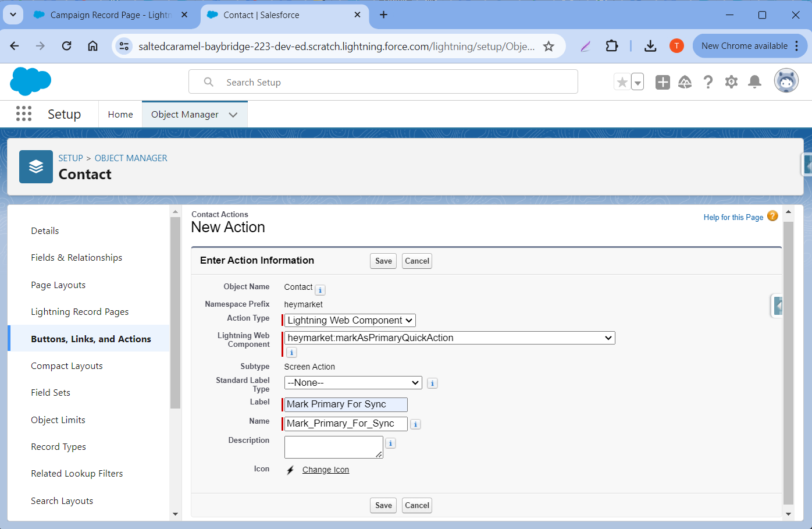The height and width of the screenshot is (529, 812).
Task: Open Chrome downloads icon
Action: [650, 46]
